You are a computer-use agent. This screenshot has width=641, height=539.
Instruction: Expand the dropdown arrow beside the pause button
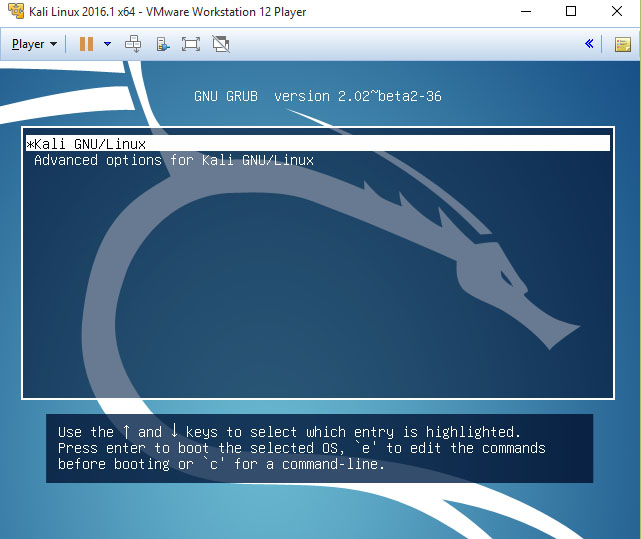107,44
